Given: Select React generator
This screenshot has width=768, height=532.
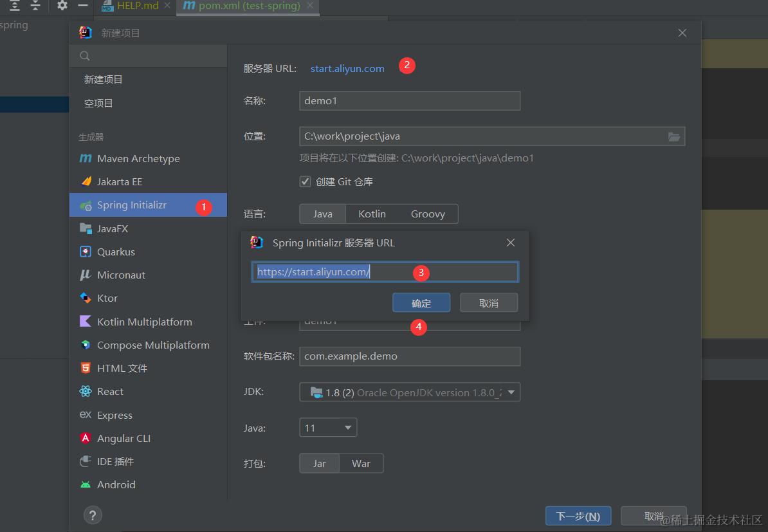Looking at the screenshot, I should coord(148,391).
